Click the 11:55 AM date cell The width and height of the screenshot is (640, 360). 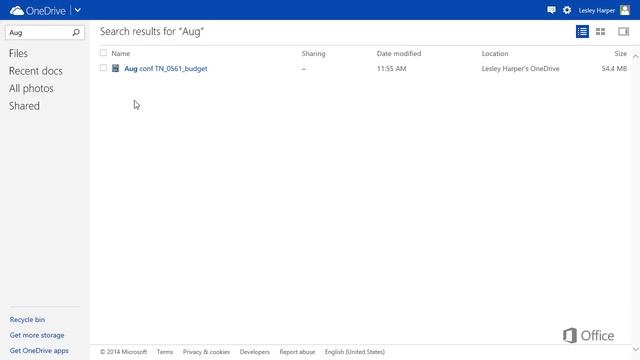(391, 69)
